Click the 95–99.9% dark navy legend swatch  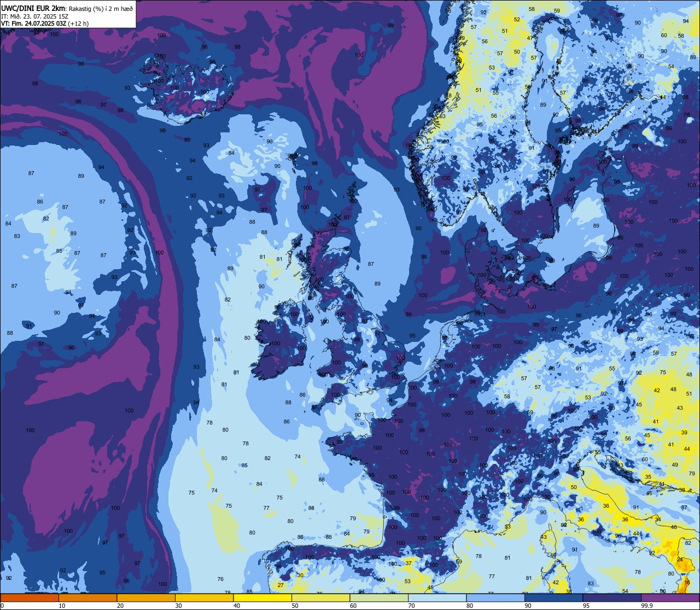(612, 598)
